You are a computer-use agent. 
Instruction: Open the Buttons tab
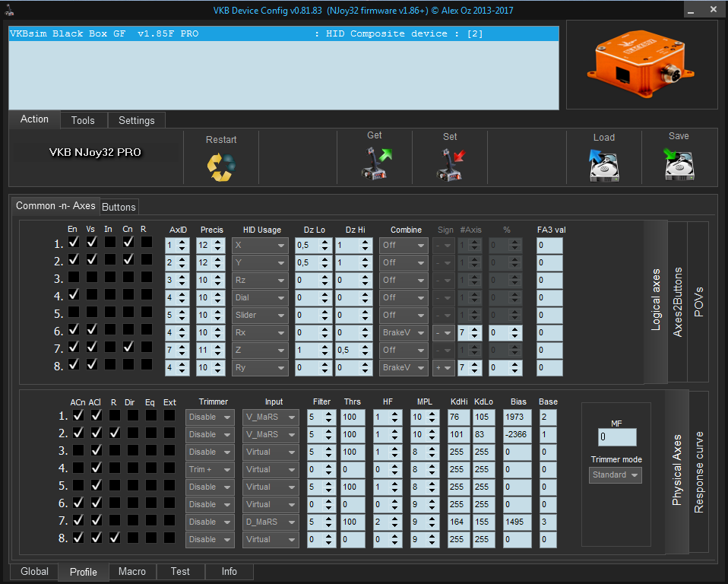pyautogui.click(x=119, y=207)
